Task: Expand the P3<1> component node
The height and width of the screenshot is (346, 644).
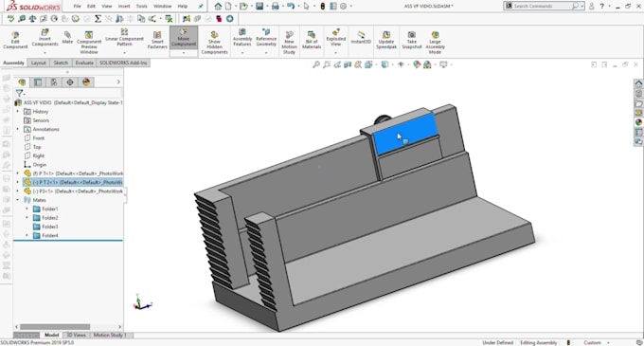Action: tap(18, 191)
